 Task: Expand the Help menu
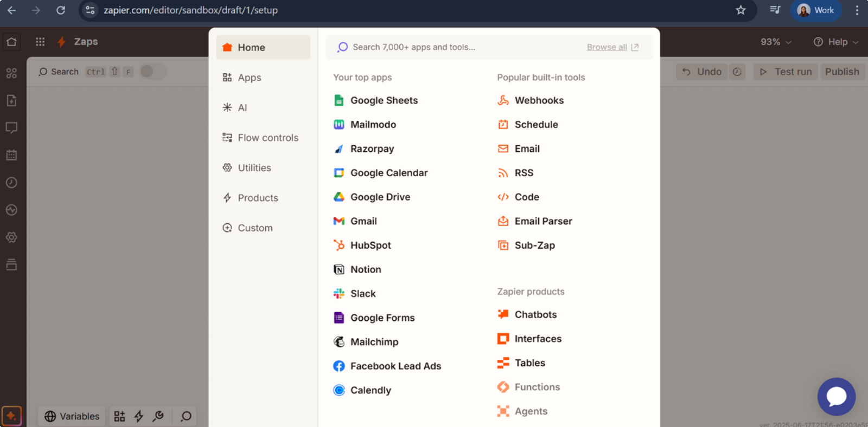point(836,42)
